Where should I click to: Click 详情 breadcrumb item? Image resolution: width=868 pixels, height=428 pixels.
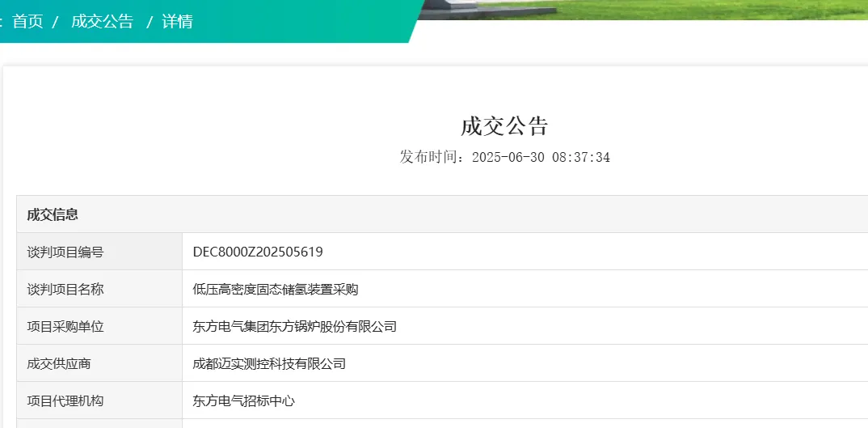(x=177, y=22)
